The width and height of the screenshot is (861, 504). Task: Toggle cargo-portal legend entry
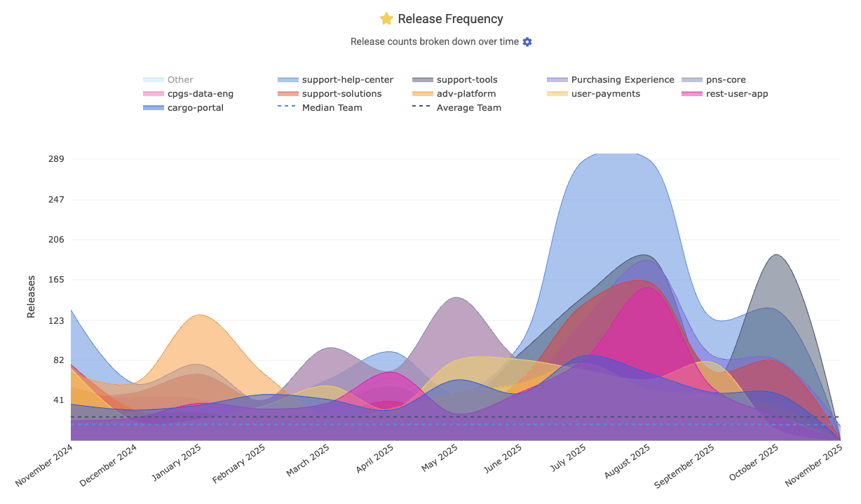[195, 108]
